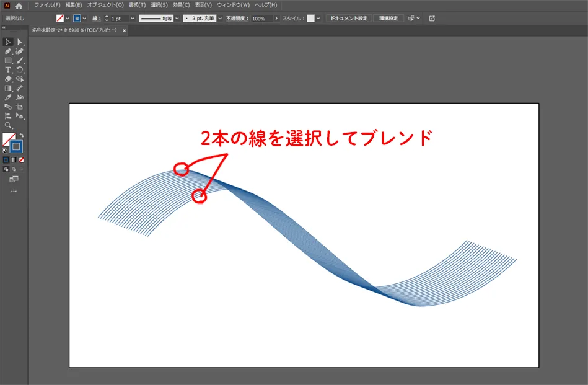The height and width of the screenshot is (385, 588).
Task: Select the Selection tool (black arrow)
Action: [8, 42]
